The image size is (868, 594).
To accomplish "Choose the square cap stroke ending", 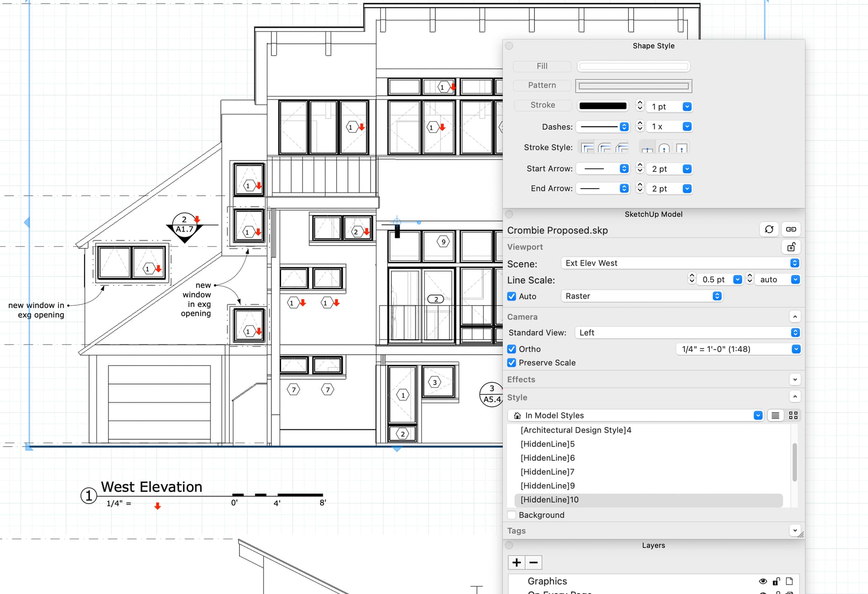I will pos(681,148).
